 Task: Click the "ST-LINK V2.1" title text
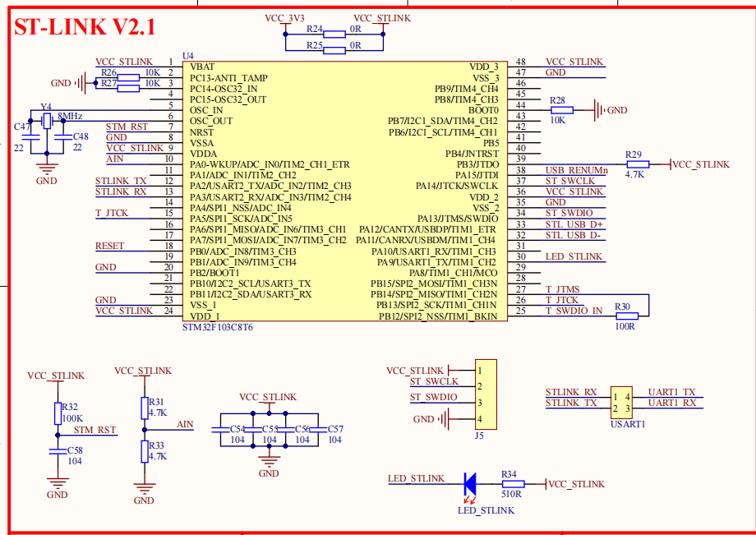click(85, 27)
